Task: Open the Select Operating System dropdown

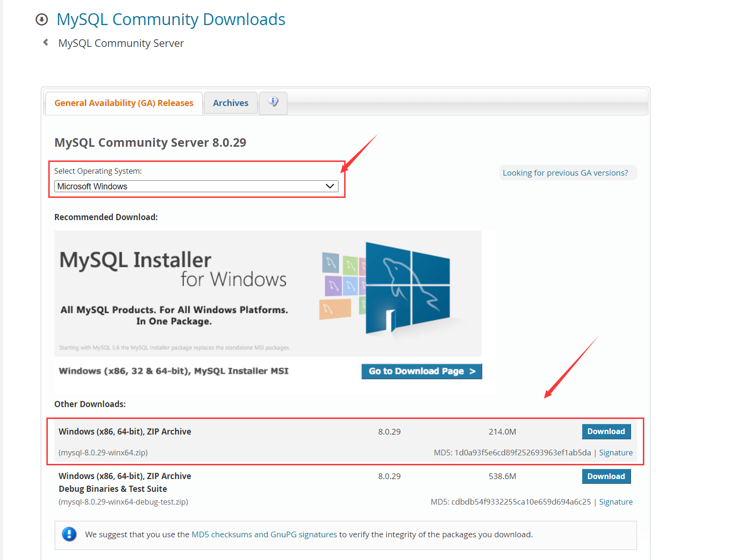Action: point(196,187)
